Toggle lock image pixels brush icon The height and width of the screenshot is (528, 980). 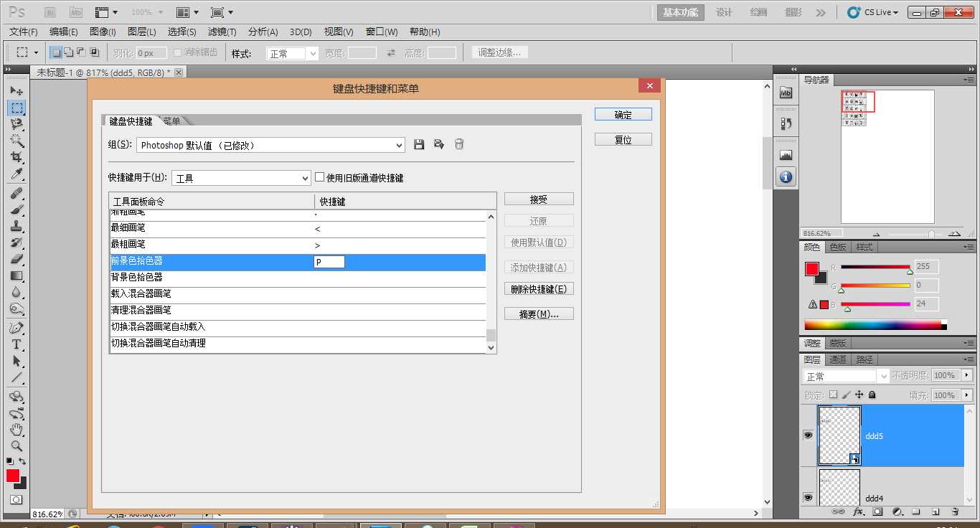846,395
